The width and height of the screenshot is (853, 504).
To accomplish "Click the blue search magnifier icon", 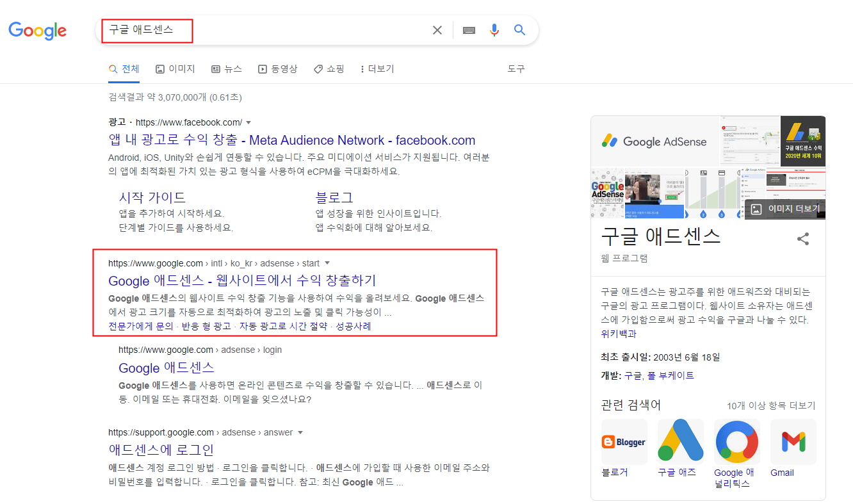I will [x=519, y=29].
